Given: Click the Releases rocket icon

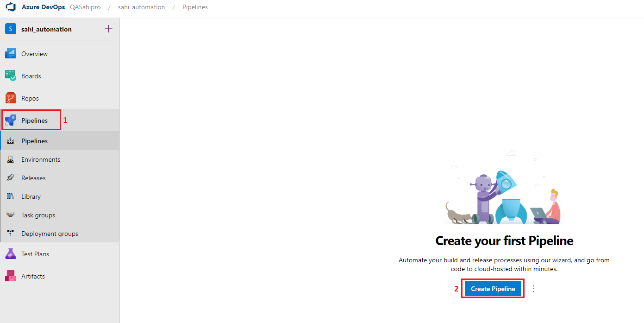Looking at the screenshot, I should (11, 178).
